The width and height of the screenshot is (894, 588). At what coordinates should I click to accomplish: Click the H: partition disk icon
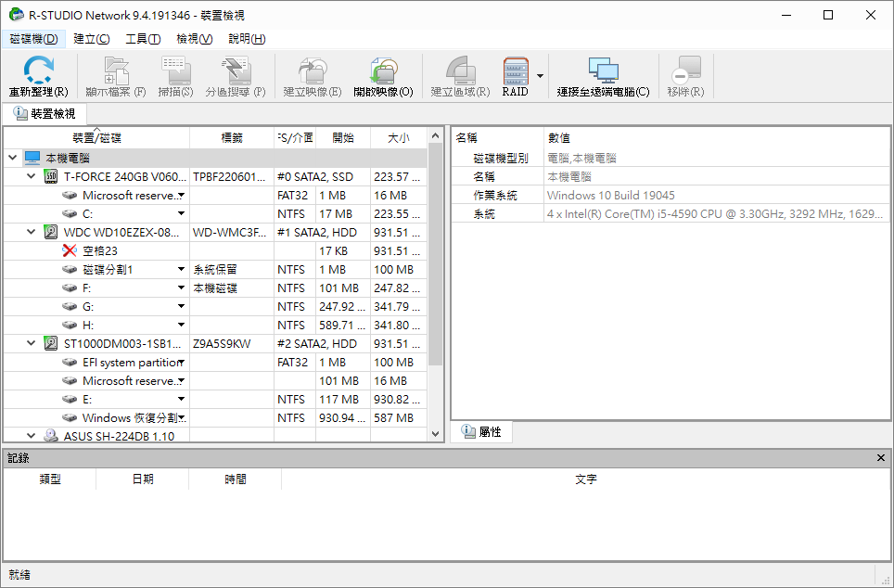(70, 326)
